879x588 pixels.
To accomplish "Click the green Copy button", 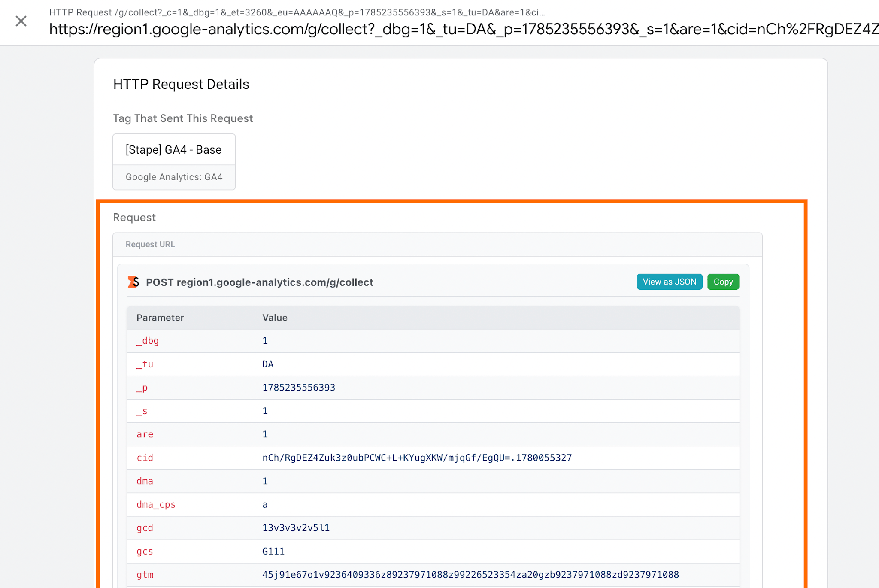I will click(723, 282).
